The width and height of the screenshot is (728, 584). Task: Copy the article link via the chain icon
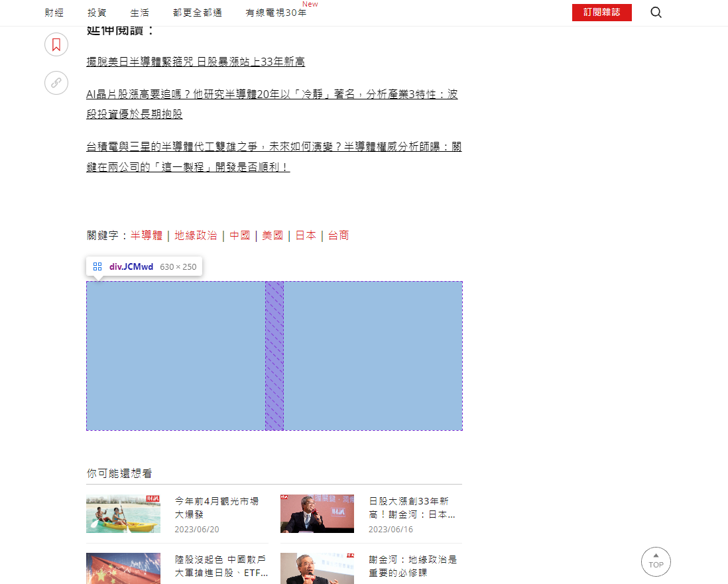(56, 83)
